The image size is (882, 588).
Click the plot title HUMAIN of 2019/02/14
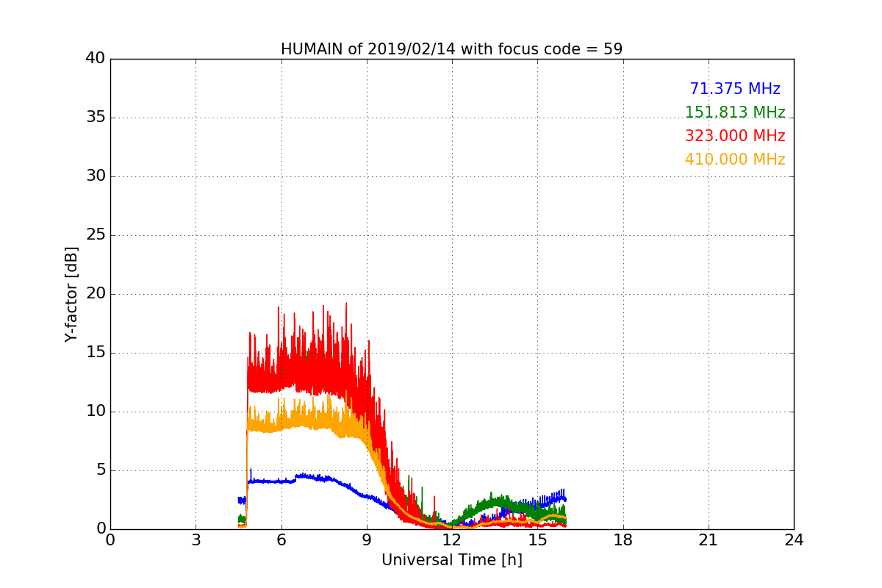click(451, 49)
